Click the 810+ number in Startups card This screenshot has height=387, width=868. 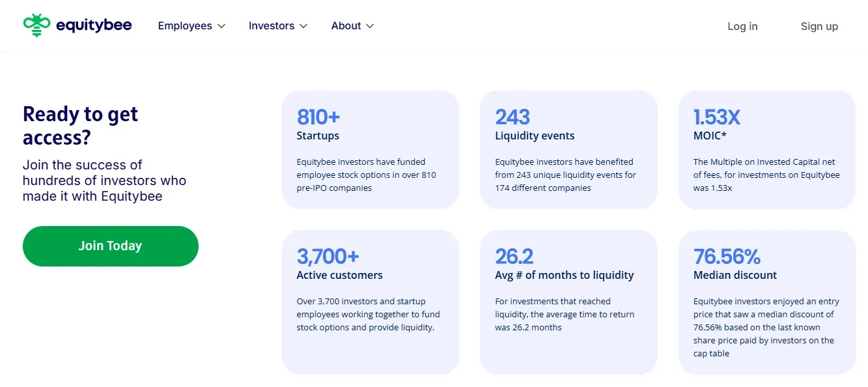(x=318, y=117)
